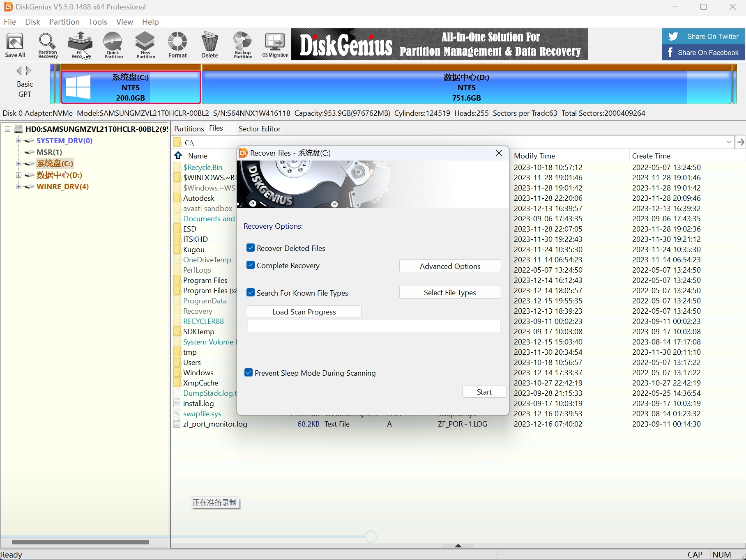746x560 pixels.
Task: Expand the WINRE_DRV(4) partition node
Action: pos(18,187)
